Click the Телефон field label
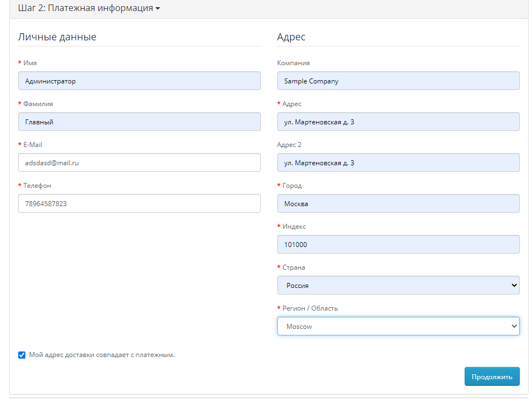The width and height of the screenshot is (532, 399). pos(37,186)
